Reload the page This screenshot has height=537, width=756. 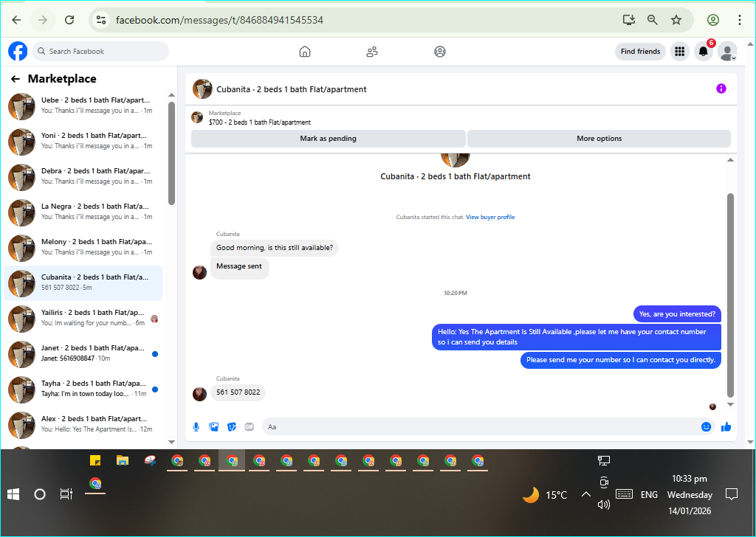click(69, 20)
